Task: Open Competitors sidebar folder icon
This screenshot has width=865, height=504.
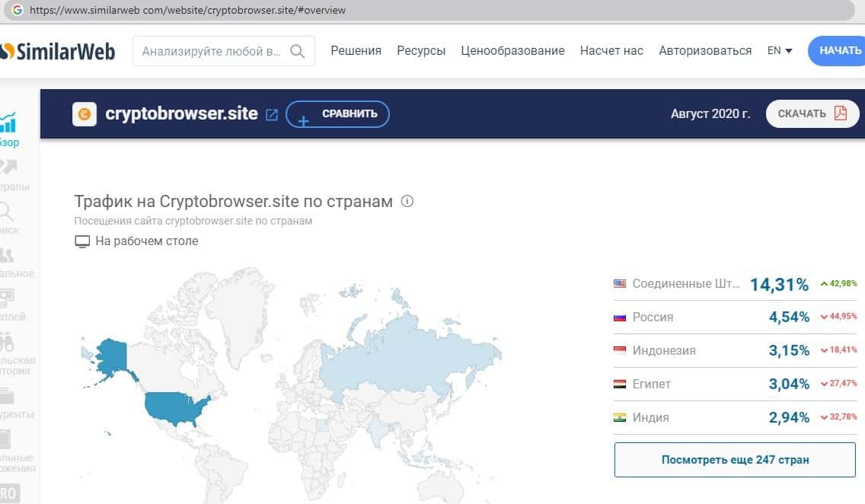Action: 7,396
